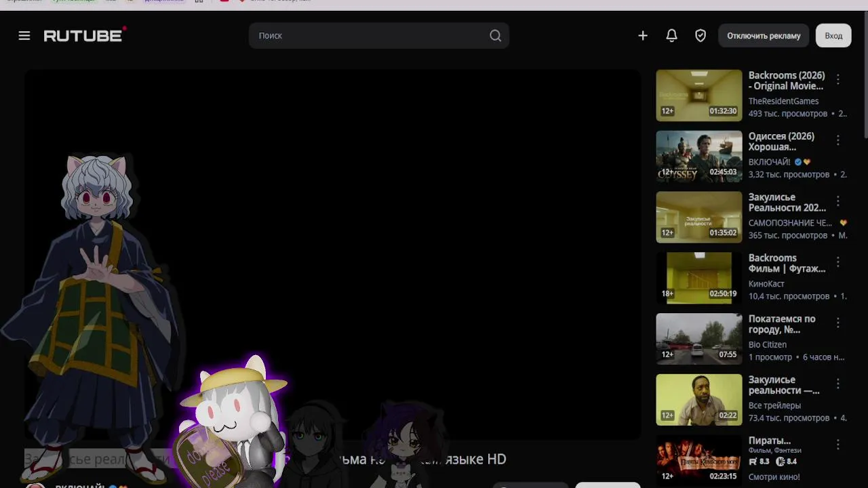
Task: Click the 1 просмотр text
Action: pos(770,357)
